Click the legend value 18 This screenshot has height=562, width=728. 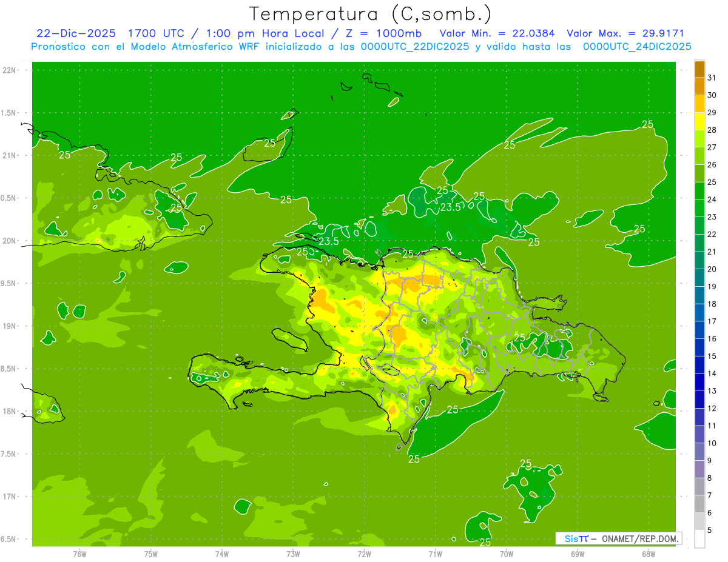[x=712, y=304]
